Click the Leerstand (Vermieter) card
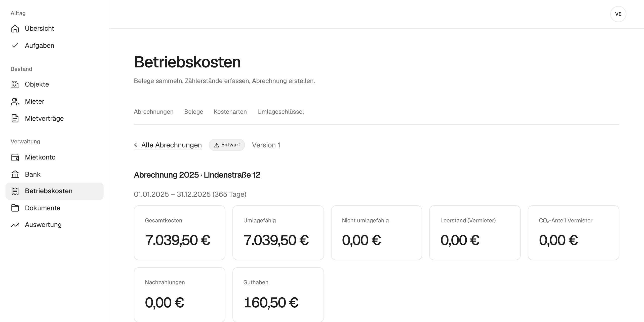The height and width of the screenshot is (322, 644). pos(475,233)
